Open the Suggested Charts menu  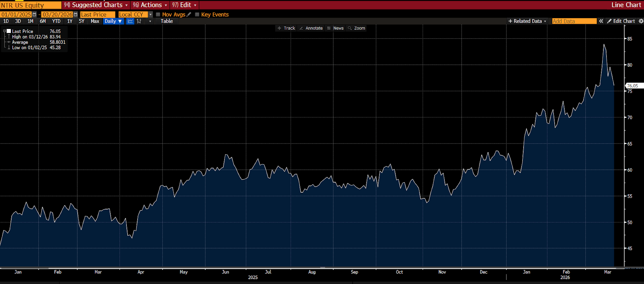(96, 5)
